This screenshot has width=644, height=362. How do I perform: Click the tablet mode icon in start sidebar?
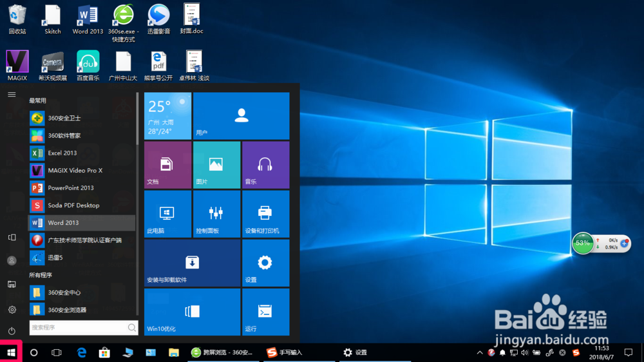[x=12, y=238]
